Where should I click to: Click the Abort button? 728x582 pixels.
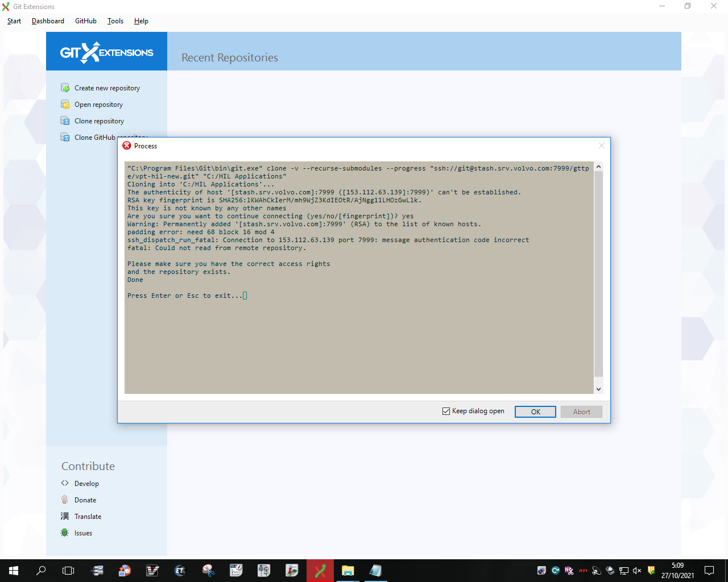pos(581,411)
